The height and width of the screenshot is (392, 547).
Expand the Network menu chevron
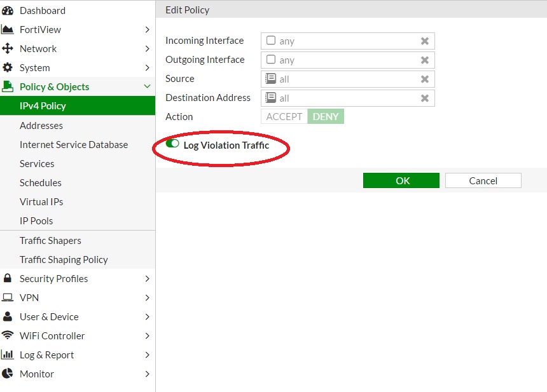(x=147, y=48)
